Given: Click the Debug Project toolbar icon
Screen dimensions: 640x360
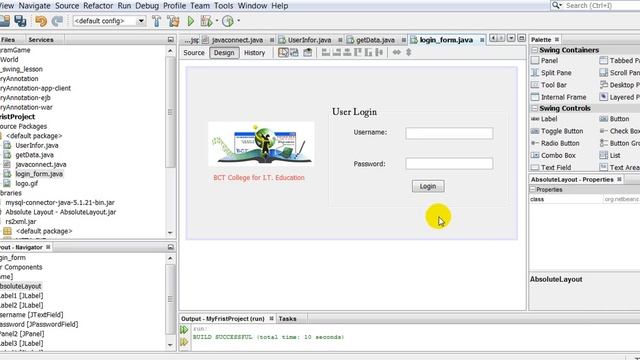Looking at the screenshot, I should coord(207,21).
